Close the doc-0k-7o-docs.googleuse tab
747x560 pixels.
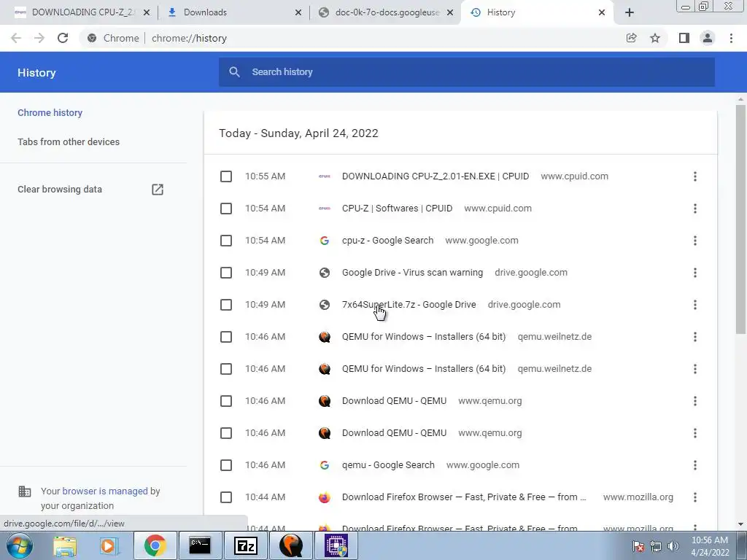[449, 12]
